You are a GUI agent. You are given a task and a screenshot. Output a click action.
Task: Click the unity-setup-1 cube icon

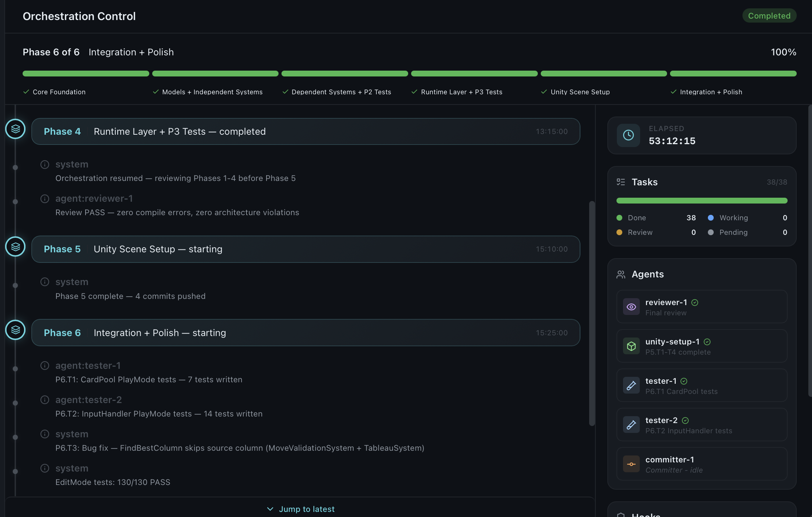coord(632,346)
